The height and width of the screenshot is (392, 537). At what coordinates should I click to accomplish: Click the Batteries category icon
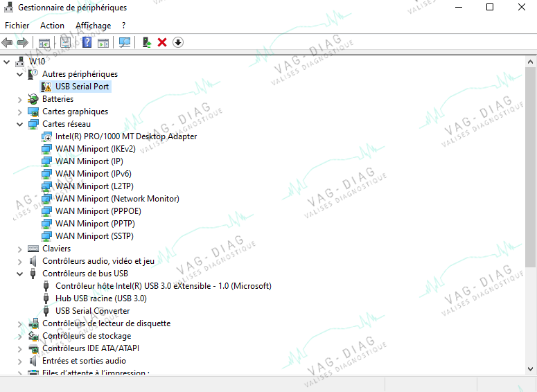33,99
